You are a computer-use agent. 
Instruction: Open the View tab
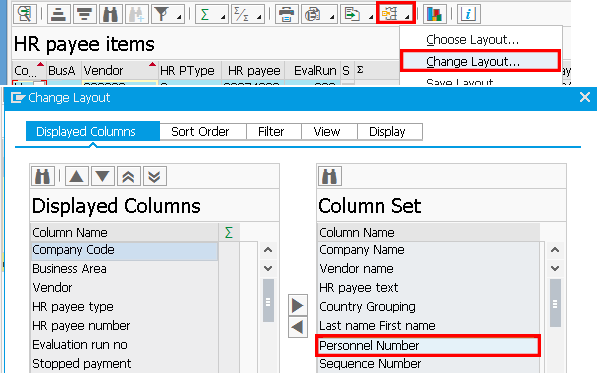coord(329,132)
